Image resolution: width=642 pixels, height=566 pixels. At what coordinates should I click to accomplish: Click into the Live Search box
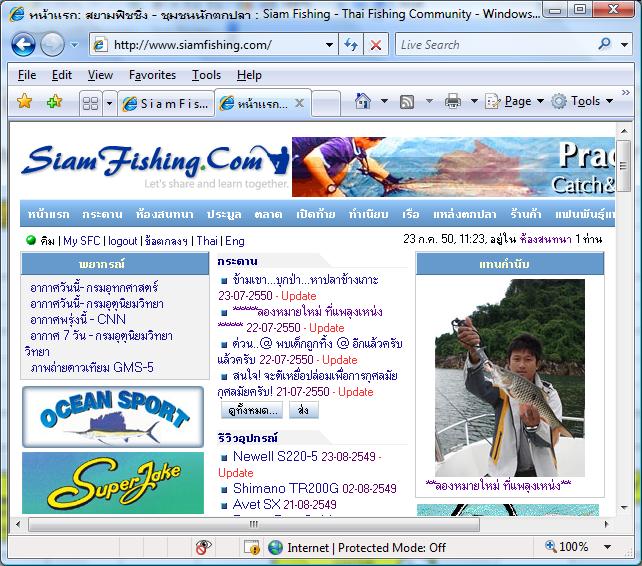point(493,45)
